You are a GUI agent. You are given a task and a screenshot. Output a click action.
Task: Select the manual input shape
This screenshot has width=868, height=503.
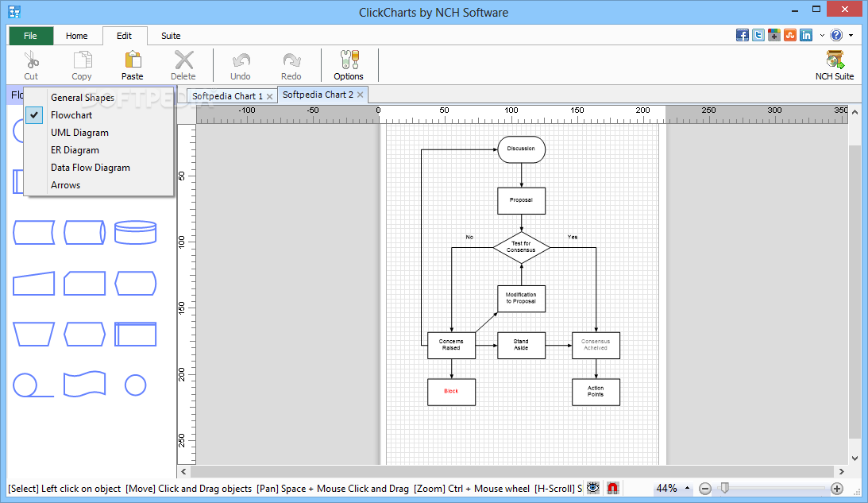pos(34,283)
